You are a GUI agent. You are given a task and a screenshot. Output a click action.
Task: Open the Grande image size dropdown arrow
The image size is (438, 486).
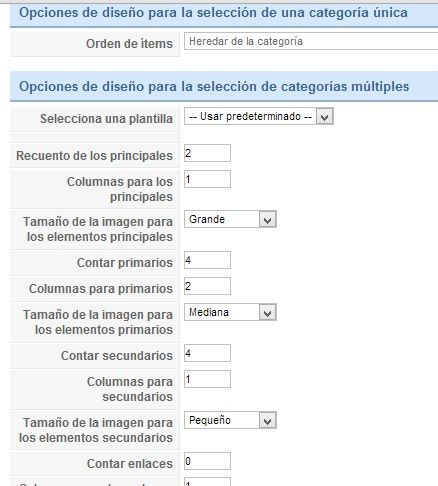[268, 219]
